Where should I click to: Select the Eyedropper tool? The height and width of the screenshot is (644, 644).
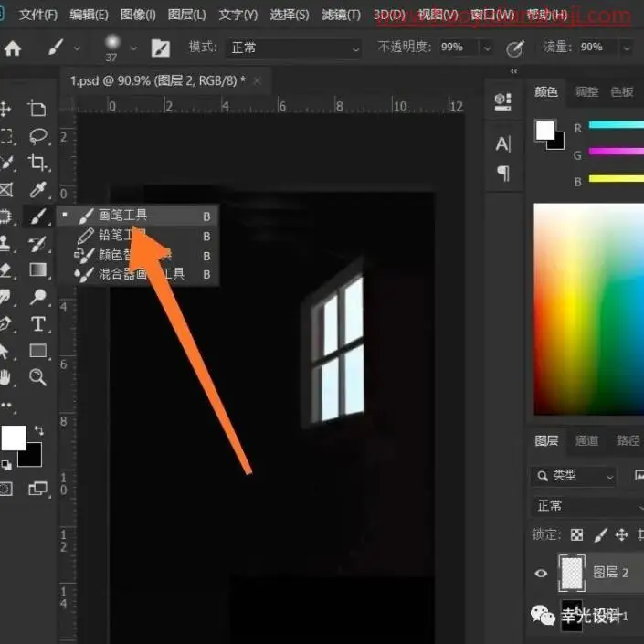tap(37, 190)
